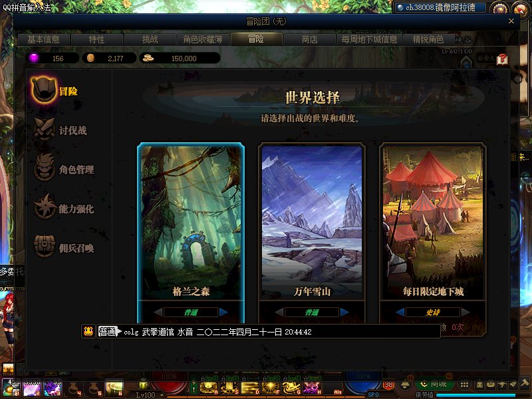The height and width of the screenshot is (399, 532).
Task: Increase 万年雪山 difficulty with right arrow
Action: (x=344, y=312)
